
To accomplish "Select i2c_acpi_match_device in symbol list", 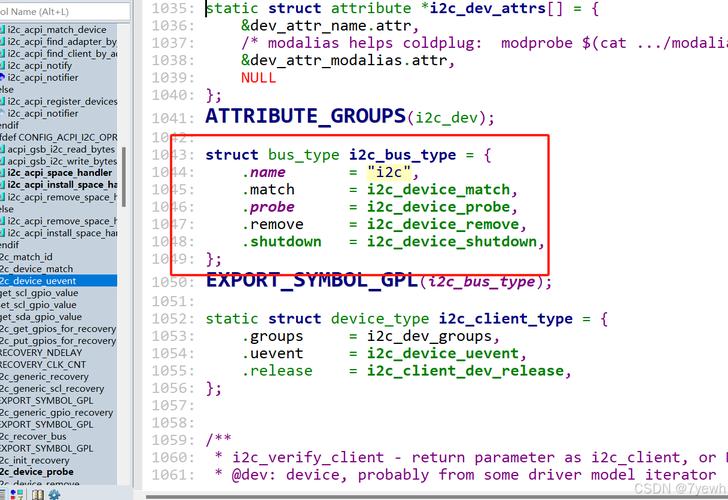I will [57, 30].
